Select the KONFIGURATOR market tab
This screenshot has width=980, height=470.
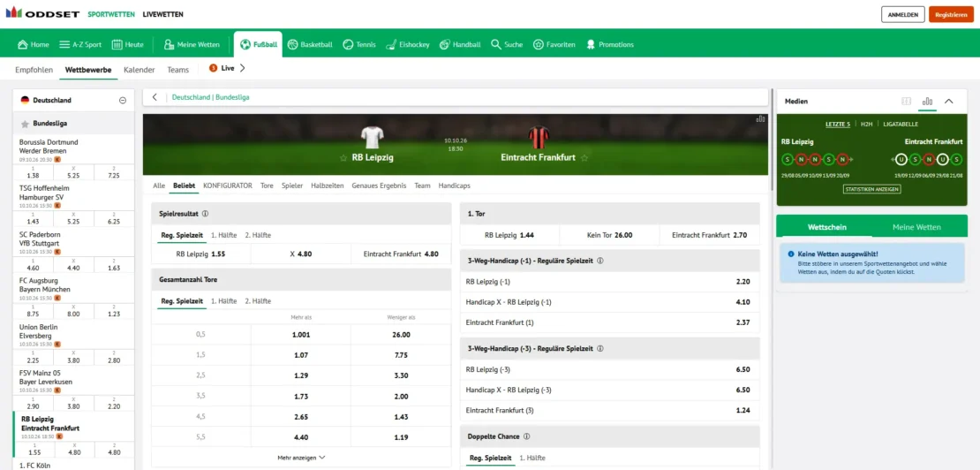pyautogui.click(x=228, y=186)
